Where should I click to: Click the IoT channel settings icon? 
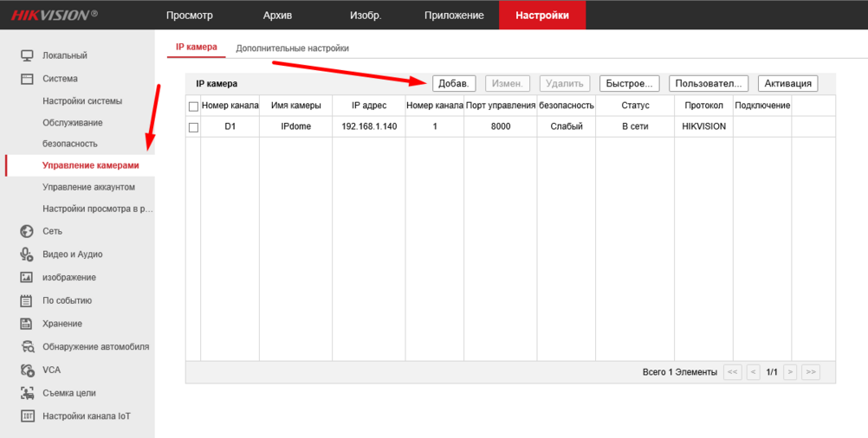[27, 416]
